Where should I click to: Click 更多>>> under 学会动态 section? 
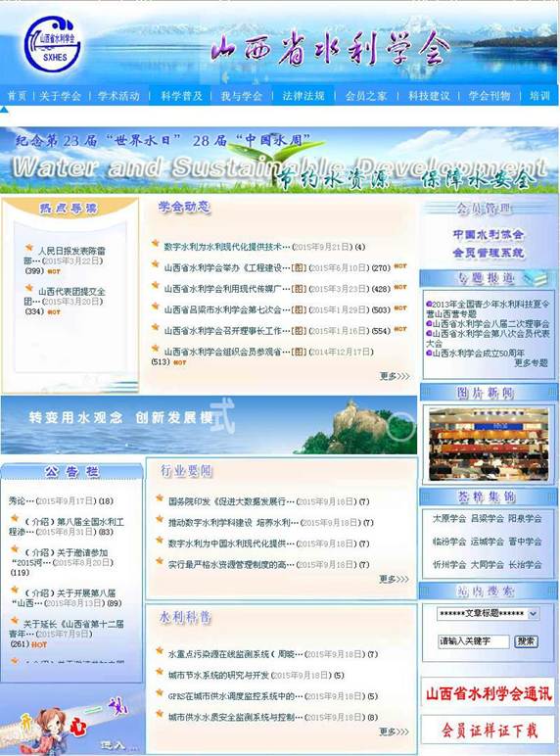(x=395, y=376)
